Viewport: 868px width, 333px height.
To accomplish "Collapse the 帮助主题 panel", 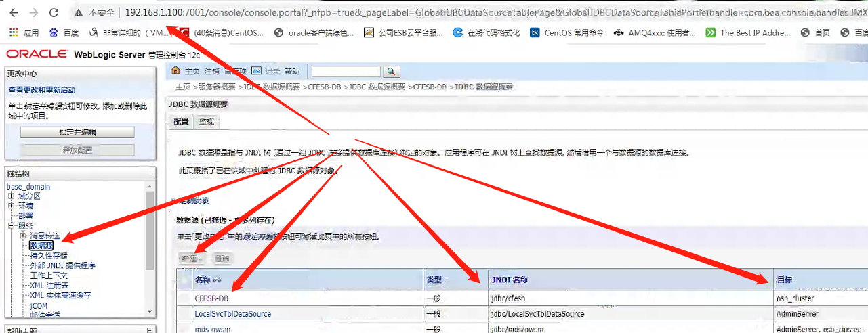I will pyautogui.click(x=150, y=330).
